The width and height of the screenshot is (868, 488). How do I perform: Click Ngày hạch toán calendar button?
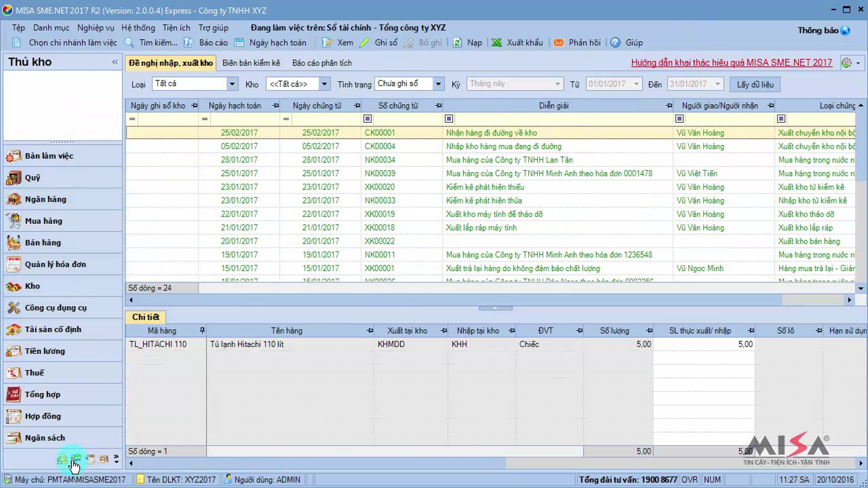click(x=270, y=43)
